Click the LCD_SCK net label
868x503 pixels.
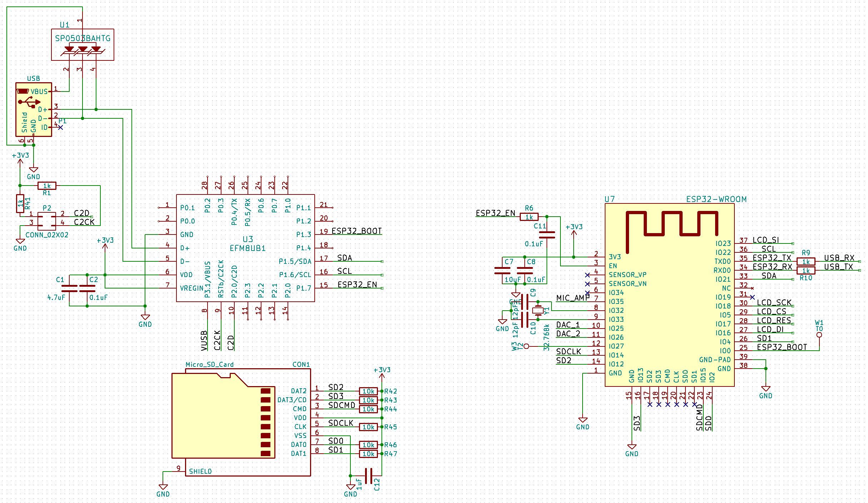click(774, 302)
